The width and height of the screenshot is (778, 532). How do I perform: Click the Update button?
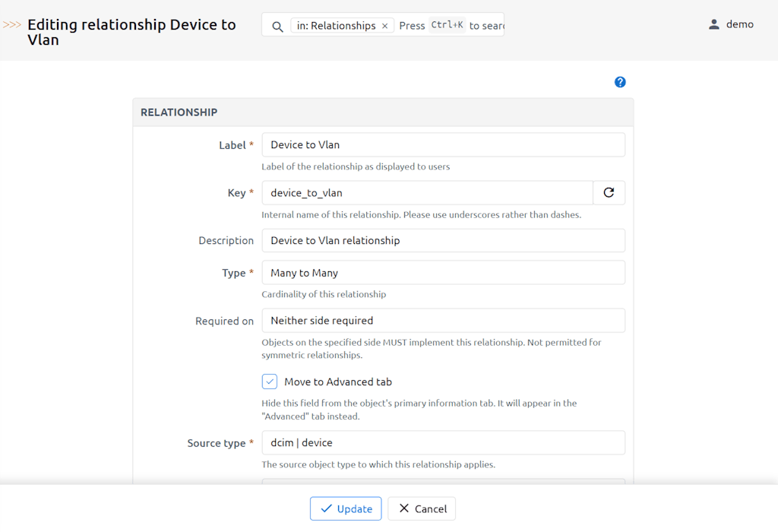346,508
